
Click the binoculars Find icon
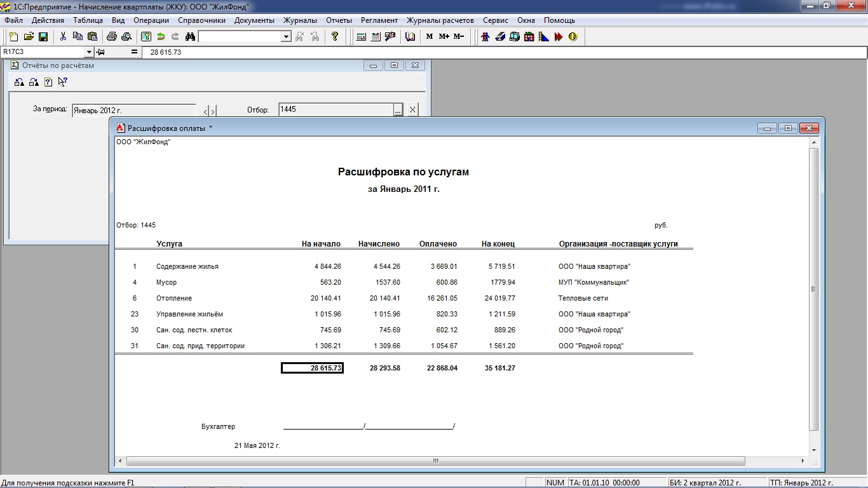coord(190,37)
